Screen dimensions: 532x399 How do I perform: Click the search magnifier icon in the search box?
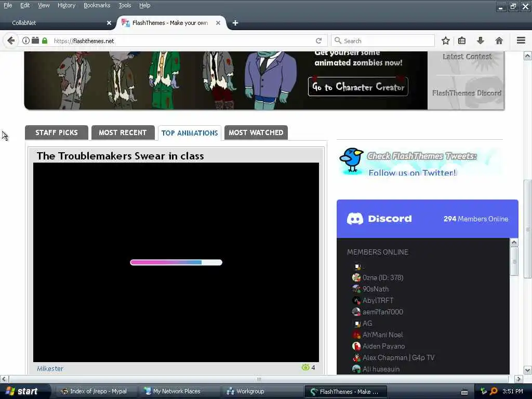pos(338,41)
